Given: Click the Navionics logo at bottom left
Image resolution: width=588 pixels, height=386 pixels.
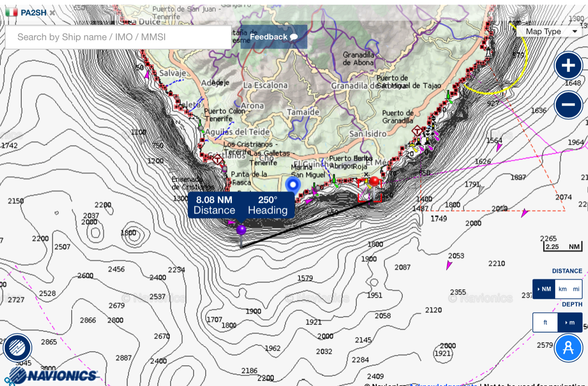Looking at the screenshot, I should pos(54,375).
